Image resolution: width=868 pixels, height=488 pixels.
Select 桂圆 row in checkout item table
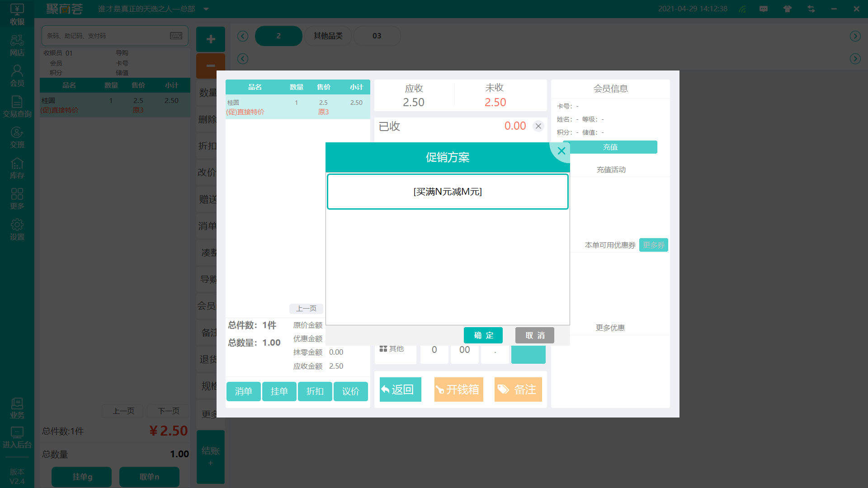tap(298, 107)
